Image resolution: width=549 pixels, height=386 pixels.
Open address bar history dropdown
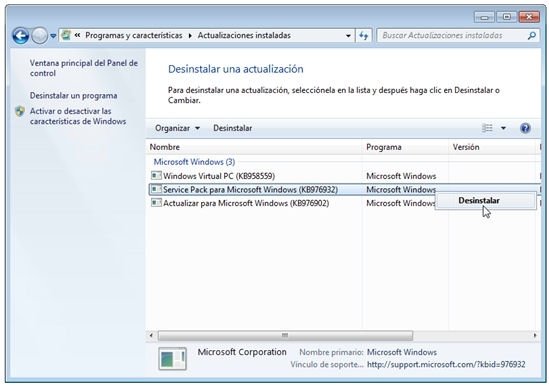click(x=348, y=36)
